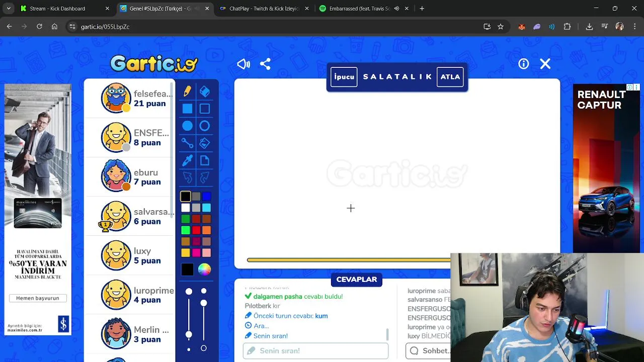Pick the yellow color swatch
The width and height of the screenshot is (644, 362).
tap(186, 252)
